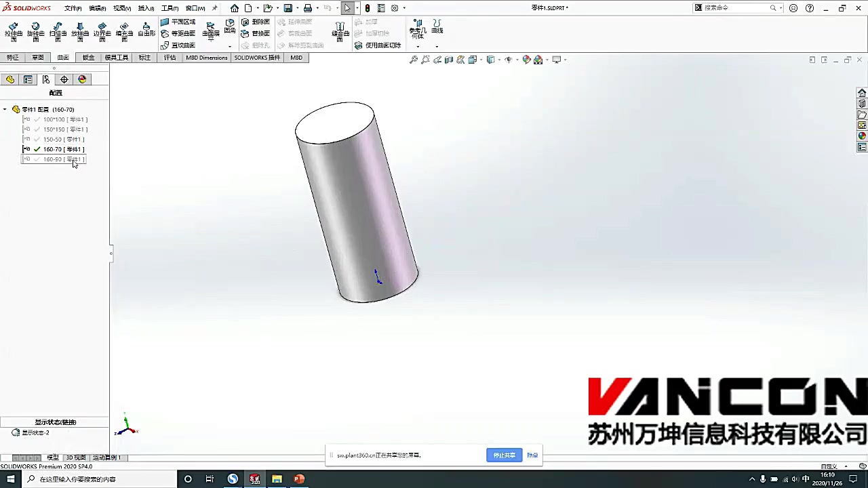Click the Save icon in the quick toolbar

point(288,8)
